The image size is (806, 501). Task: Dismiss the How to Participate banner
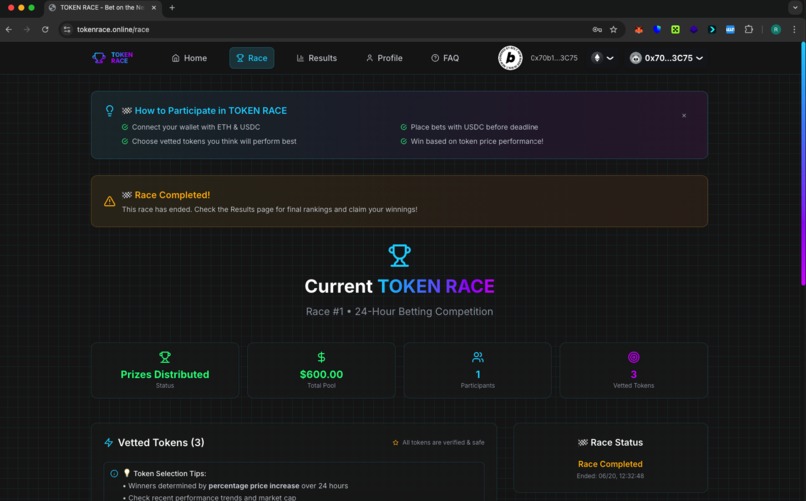click(x=684, y=116)
